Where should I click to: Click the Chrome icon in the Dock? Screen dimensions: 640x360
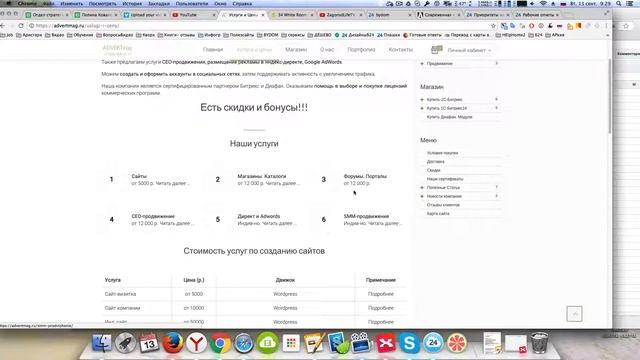pyautogui.click(x=220, y=343)
